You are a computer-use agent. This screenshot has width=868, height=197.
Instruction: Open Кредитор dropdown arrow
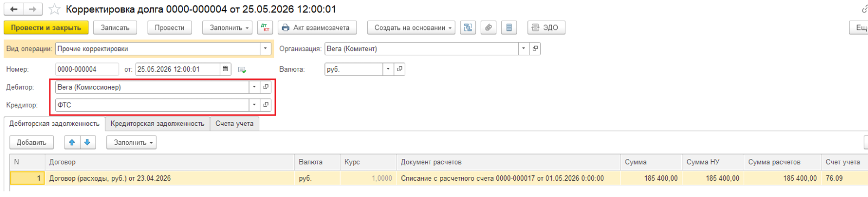point(254,105)
